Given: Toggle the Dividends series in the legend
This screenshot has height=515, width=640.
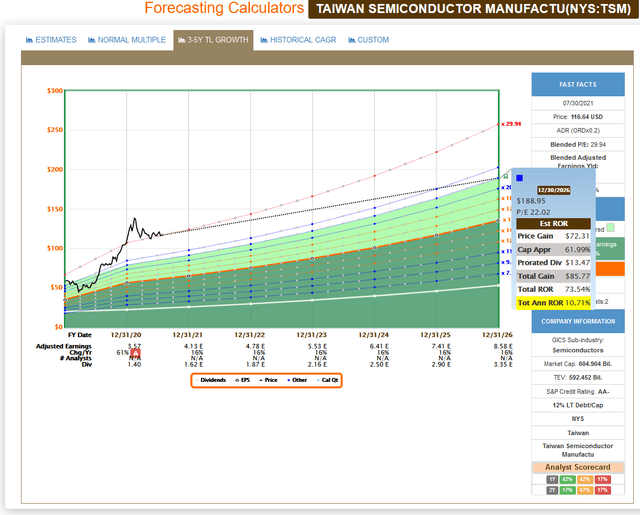Looking at the screenshot, I should pos(211,380).
